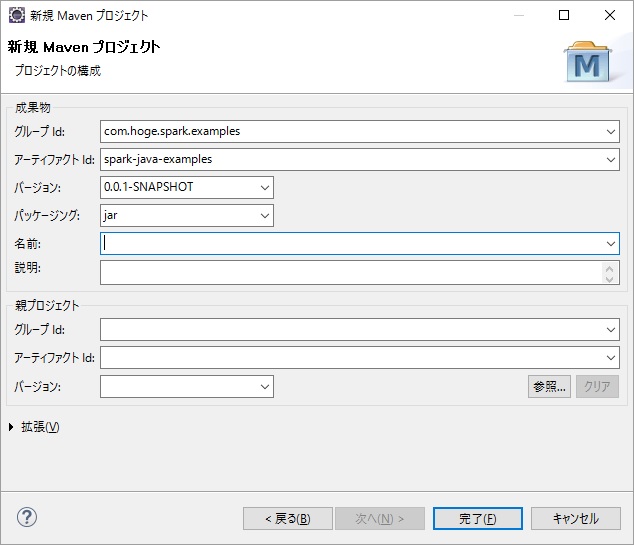Viewport: 634px width, 545px height.
Task: Open the 名前 field dropdown arrow
Action: [x=611, y=243]
